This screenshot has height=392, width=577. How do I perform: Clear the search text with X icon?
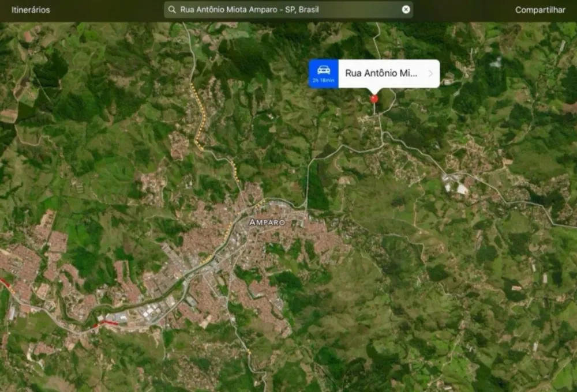406,10
